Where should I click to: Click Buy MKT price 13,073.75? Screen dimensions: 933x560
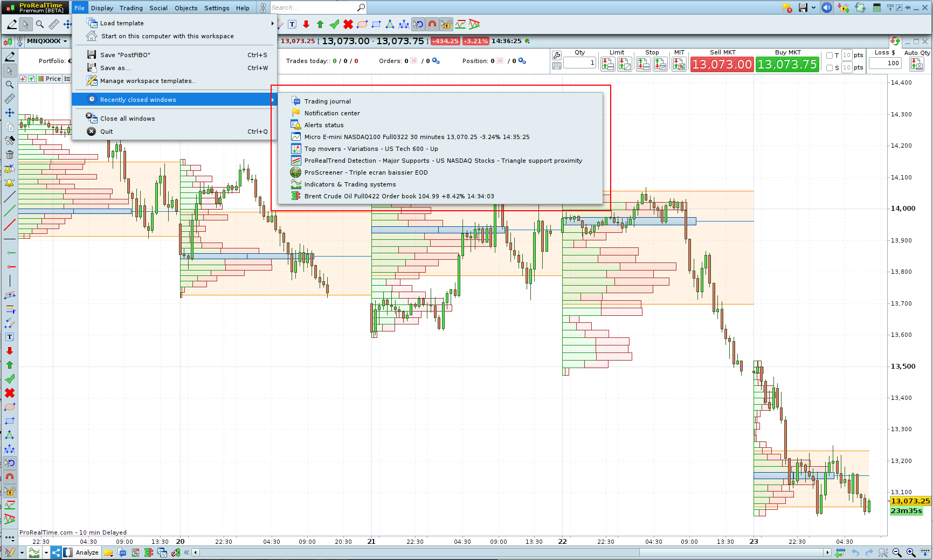coord(787,64)
